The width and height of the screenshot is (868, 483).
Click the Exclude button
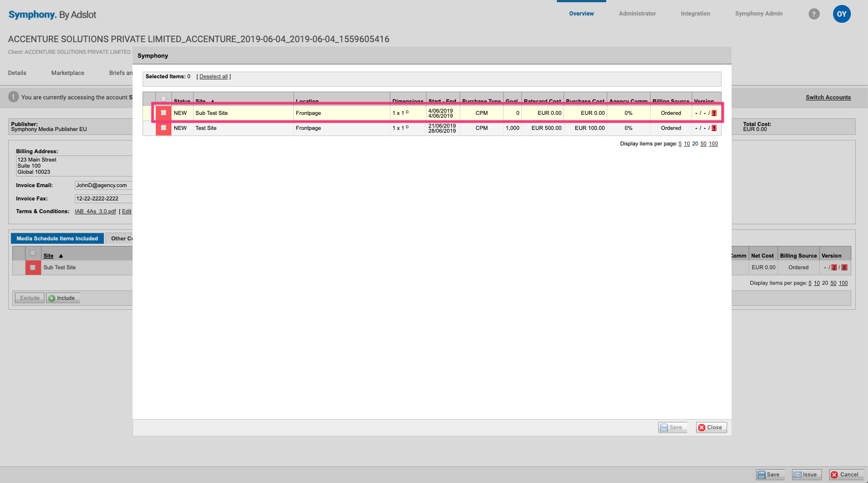pyautogui.click(x=29, y=298)
